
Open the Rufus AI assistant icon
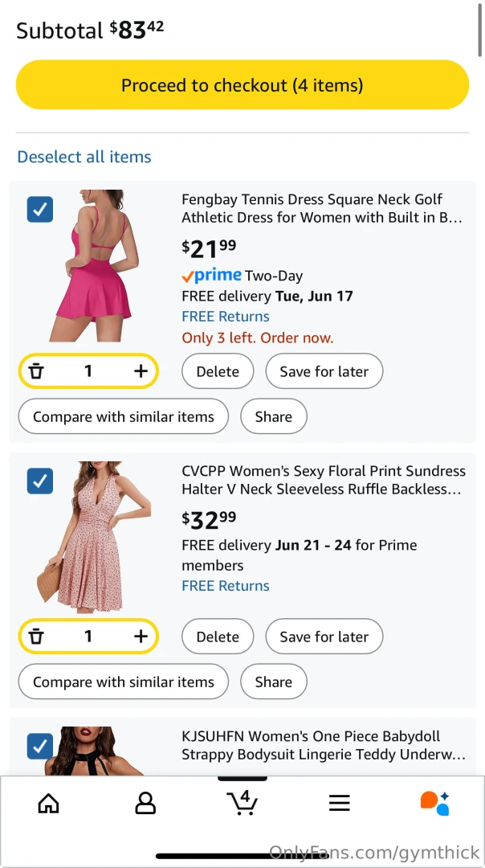(x=434, y=802)
